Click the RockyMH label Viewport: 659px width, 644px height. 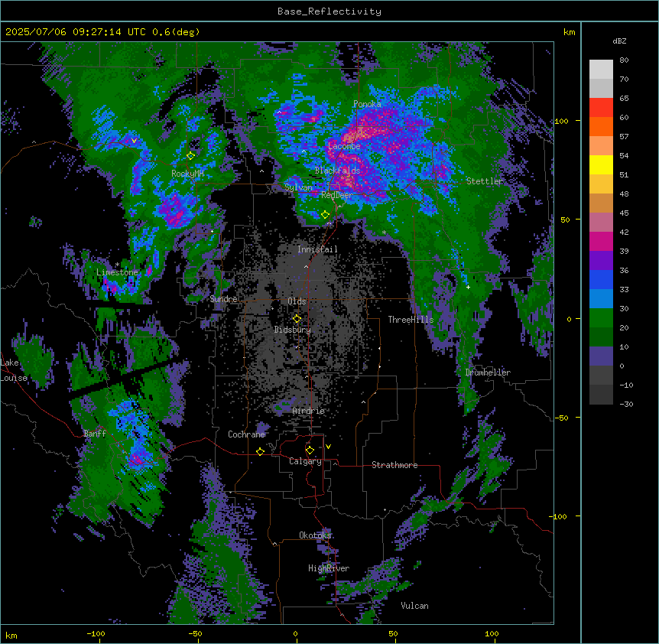click(187, 174)
